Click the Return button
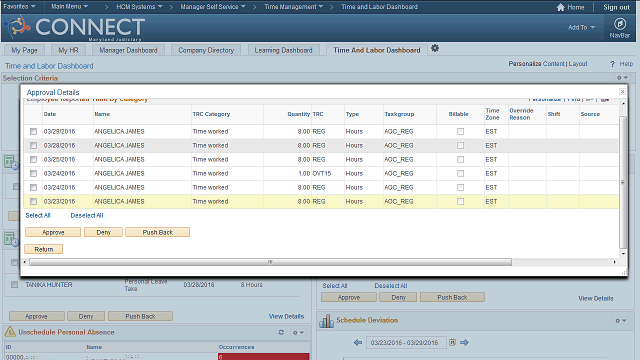The width and height of the screenshot is (640, 360). 44,249
